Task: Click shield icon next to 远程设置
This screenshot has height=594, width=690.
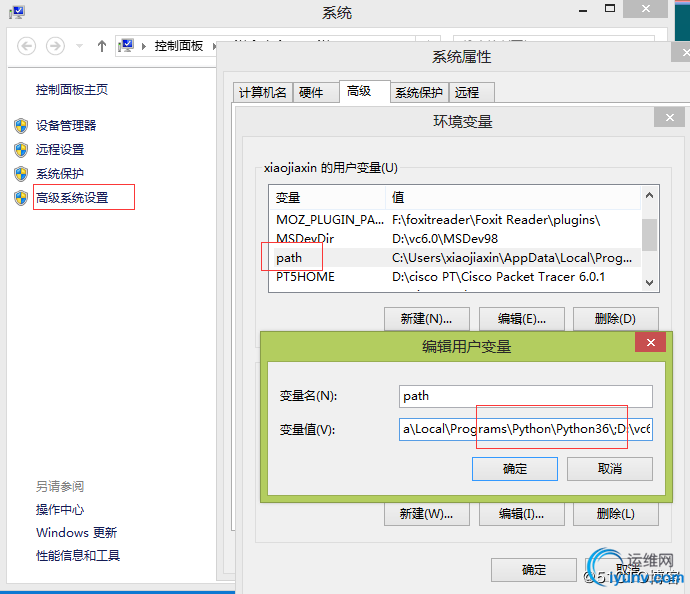Action: (x=21, y=150)
